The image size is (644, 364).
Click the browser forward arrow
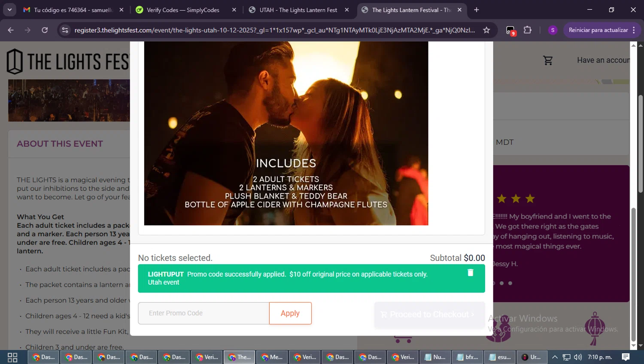[x=27, y=30]
